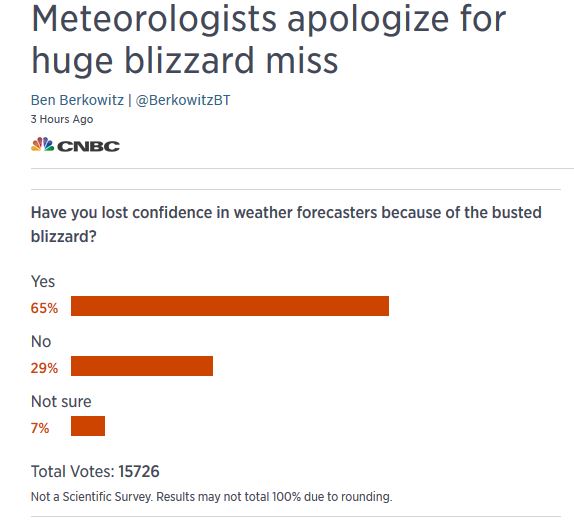The height and width of the screenshot is (528, 574).
Task: Click the CNBC peacock logo icon
Action: [42, 145]
